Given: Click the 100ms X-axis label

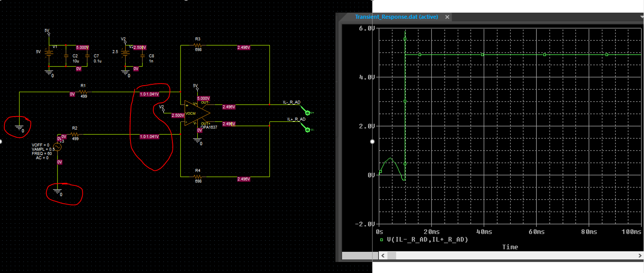Looking at the screenshot, I should [631, 231].
